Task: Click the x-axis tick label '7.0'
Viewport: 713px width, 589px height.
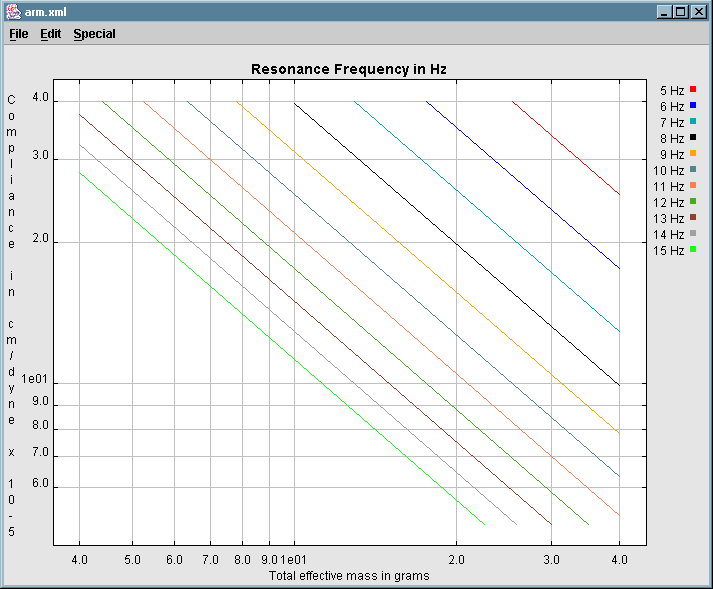Action: [x=210, y=559]
